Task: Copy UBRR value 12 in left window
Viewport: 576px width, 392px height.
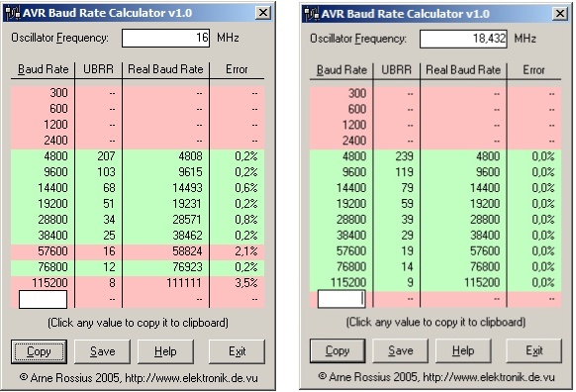Action: (x=109, y=266)
